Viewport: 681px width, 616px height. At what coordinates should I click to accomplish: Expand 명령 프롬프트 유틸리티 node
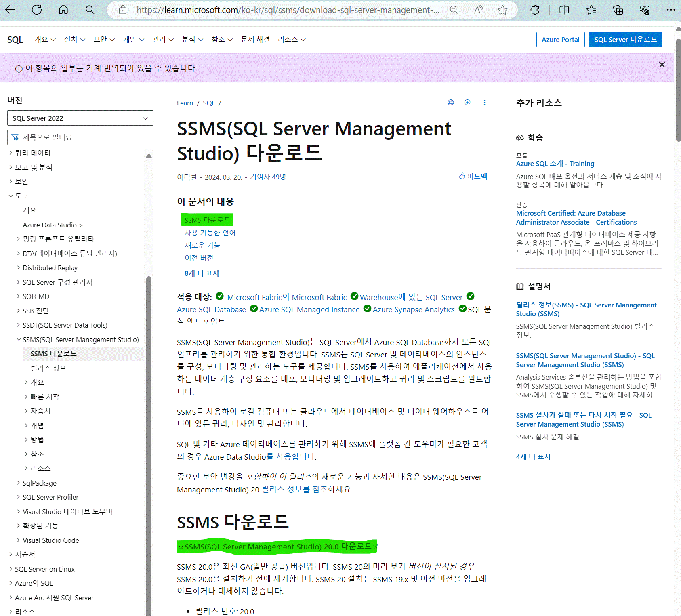point(19,239)
